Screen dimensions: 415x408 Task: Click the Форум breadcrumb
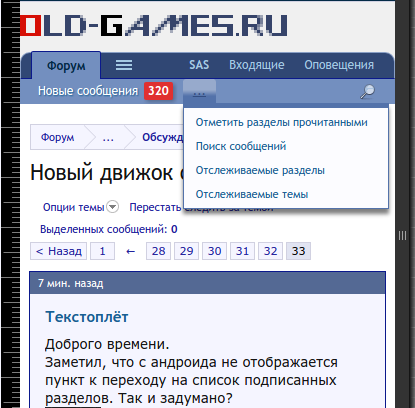[x=57, y=137]
